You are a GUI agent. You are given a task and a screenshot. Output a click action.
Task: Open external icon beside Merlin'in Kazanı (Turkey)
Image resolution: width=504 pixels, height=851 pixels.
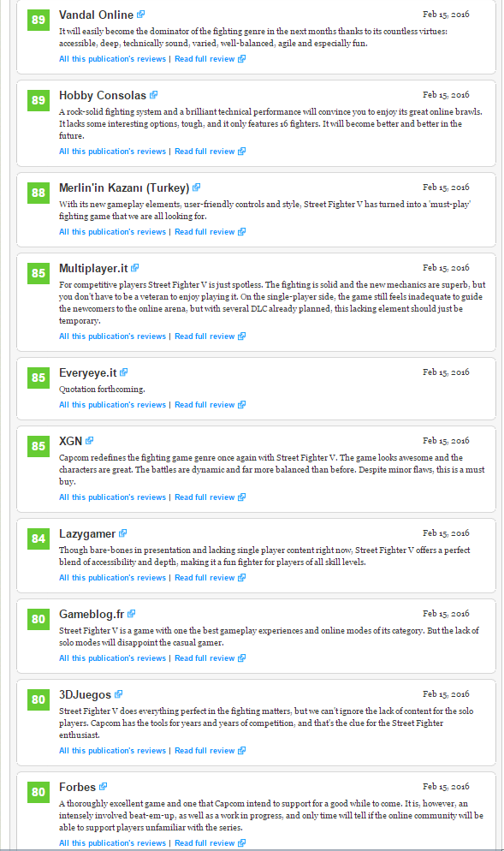[197, 187]
